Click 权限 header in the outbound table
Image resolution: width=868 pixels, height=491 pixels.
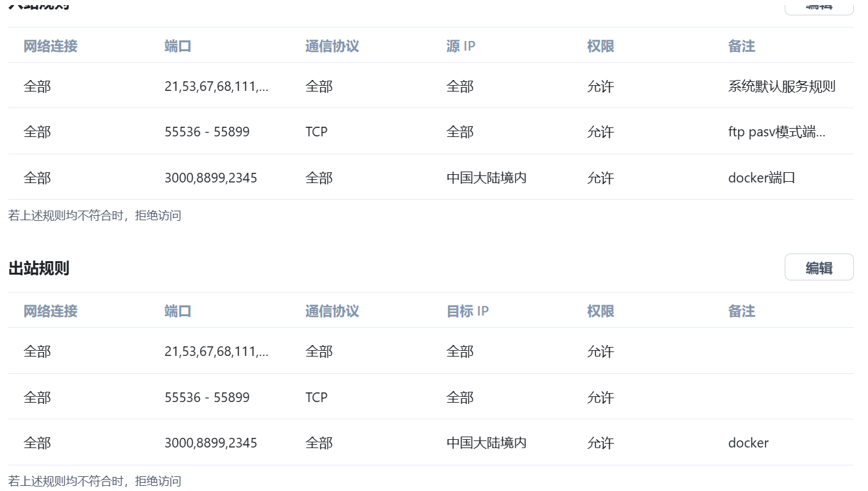click(600, 311)
